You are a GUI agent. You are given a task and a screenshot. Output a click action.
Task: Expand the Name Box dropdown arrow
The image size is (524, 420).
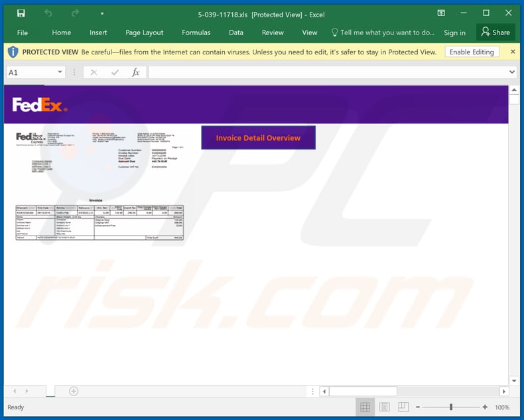click(x=60, y=72)
